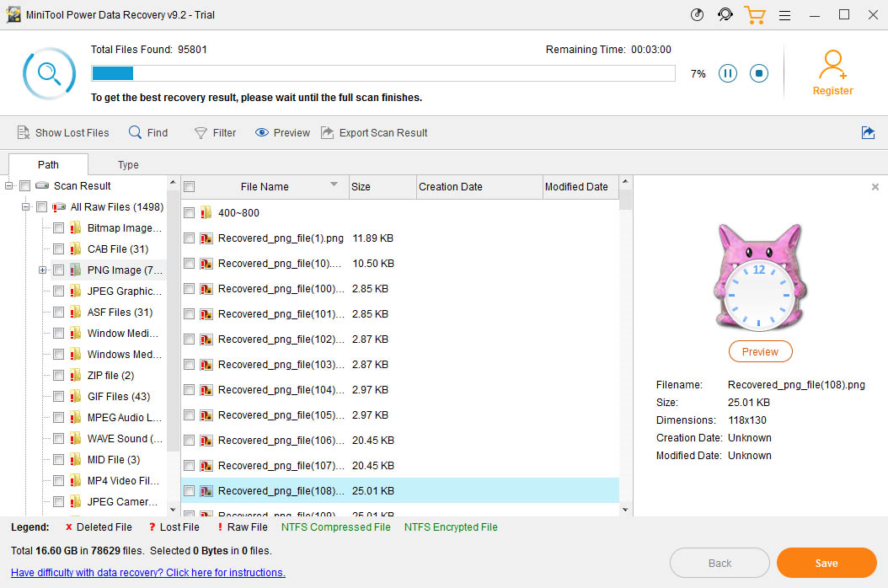The image size is (888, 588).
Task: Click the Register user icon
Action: pyautogui.click(x=832, y=65)
